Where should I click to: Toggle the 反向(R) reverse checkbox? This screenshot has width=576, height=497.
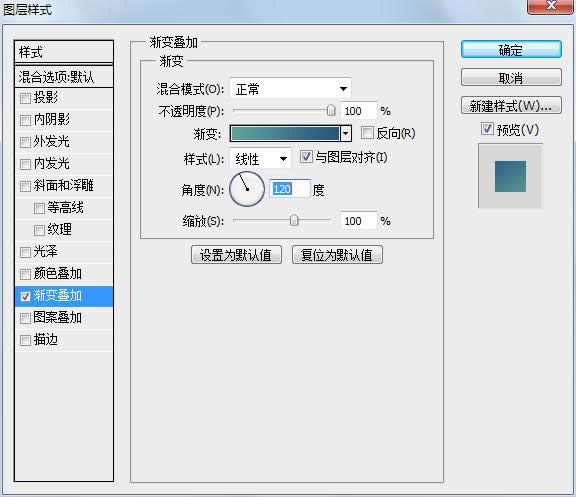[367, 133]
